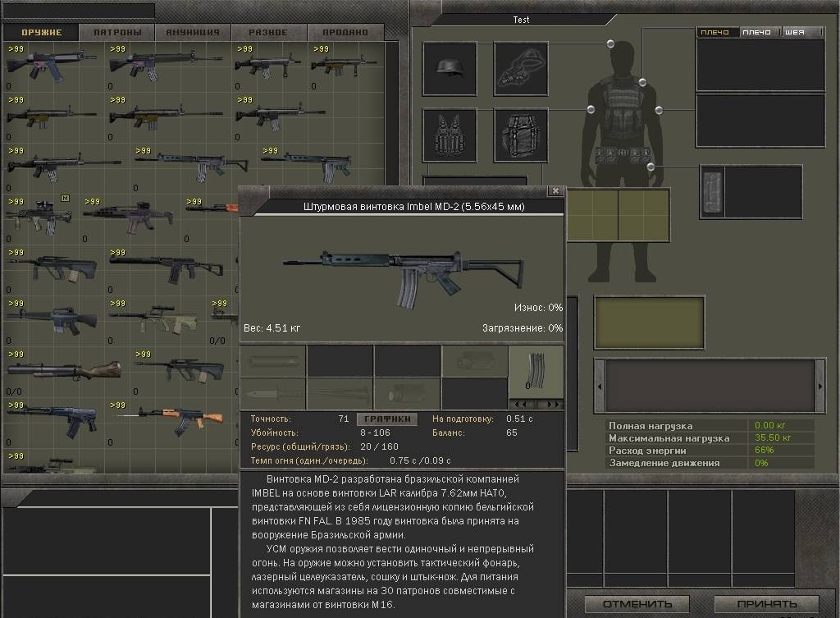Click the 'Загрязнение: 0%' label
840x618 pixels.
pos(523,328)
